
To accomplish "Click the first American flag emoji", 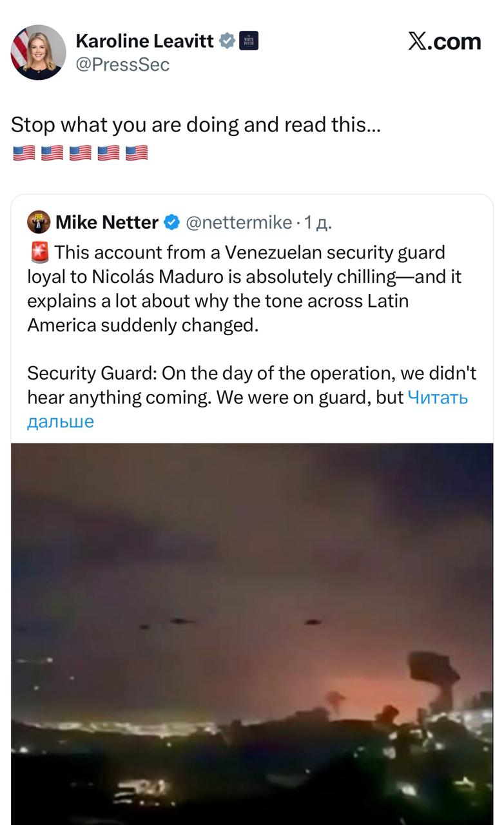I will (x=24, y=153).
